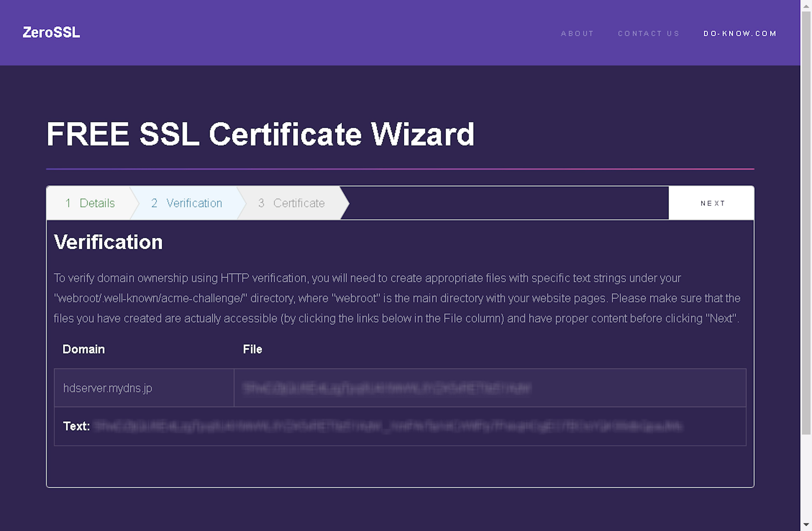Image resolution: width=812 pixels, height=531 pixels.
Task: Open the blurred verification file link
Action: click(x=387, y=388)
